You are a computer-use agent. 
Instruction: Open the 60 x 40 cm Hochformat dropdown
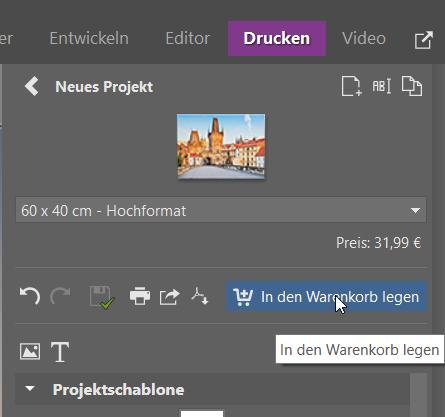click(221, 210)
